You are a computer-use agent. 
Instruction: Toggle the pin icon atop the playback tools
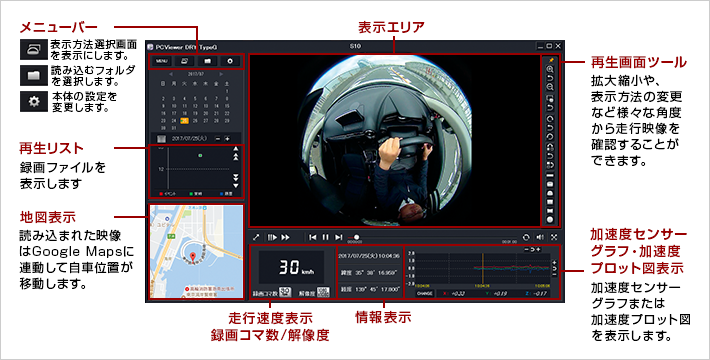pos(551,60)
